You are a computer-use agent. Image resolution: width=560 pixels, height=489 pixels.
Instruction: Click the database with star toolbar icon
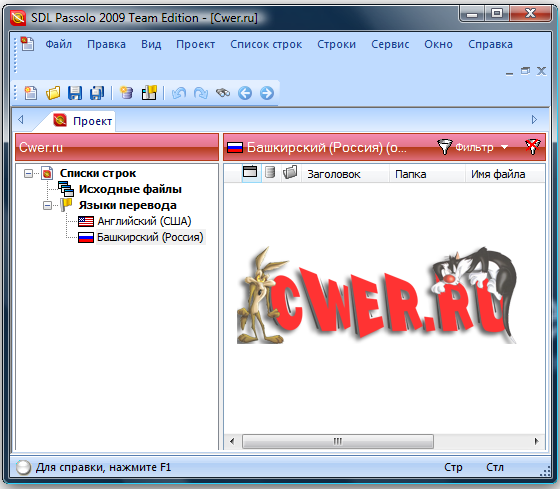tap(126, 93)
